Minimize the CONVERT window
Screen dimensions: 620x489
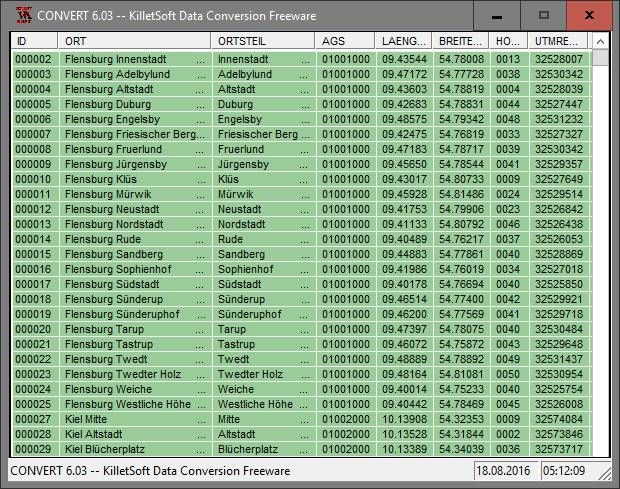point(497,16)
